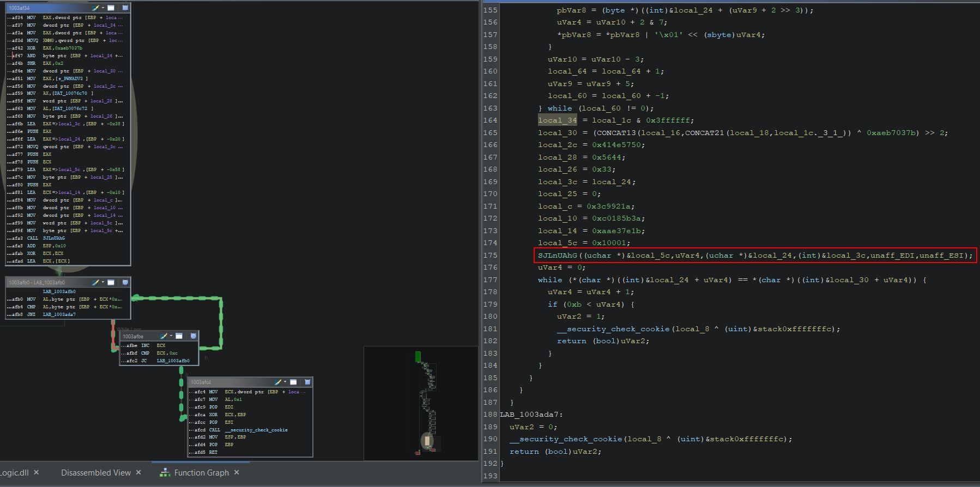Screen dimensions: 980x487
Task: Click the LAB_1003ada7 jump target in graph
Action: pos(61,314)
